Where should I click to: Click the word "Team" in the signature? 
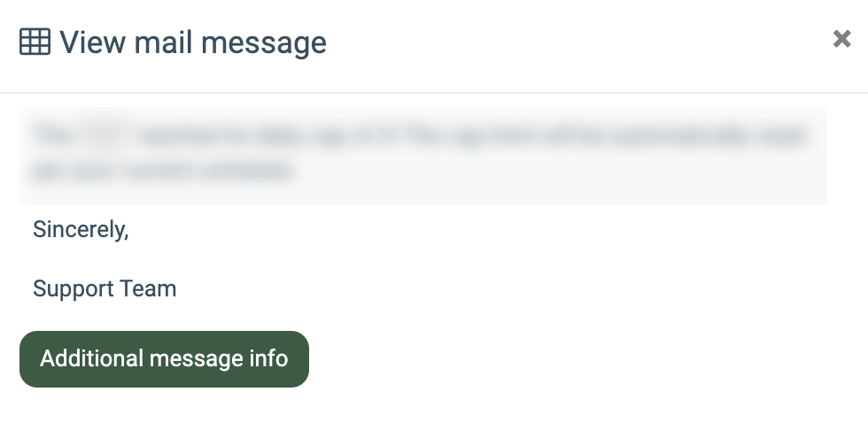(x=152, y=288)
